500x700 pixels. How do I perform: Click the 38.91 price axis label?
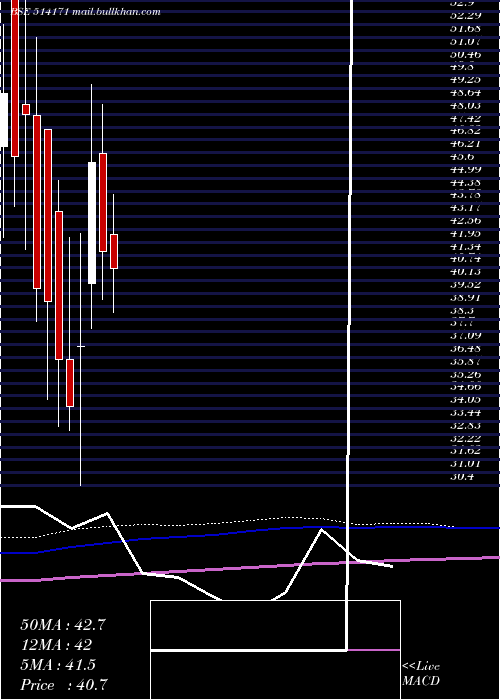(465, 297)
